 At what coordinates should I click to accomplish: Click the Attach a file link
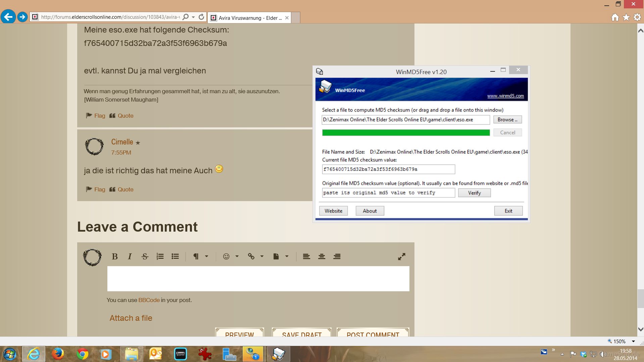tap(131, 318)
